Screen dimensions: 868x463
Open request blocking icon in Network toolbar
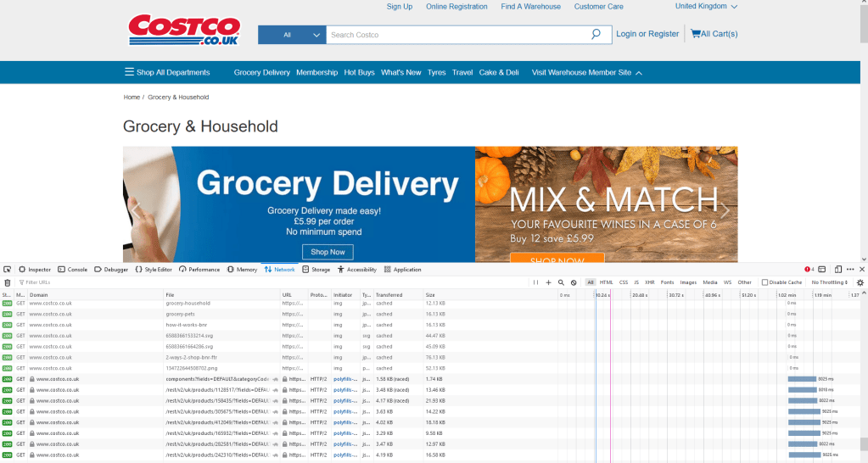coord(574,282)
